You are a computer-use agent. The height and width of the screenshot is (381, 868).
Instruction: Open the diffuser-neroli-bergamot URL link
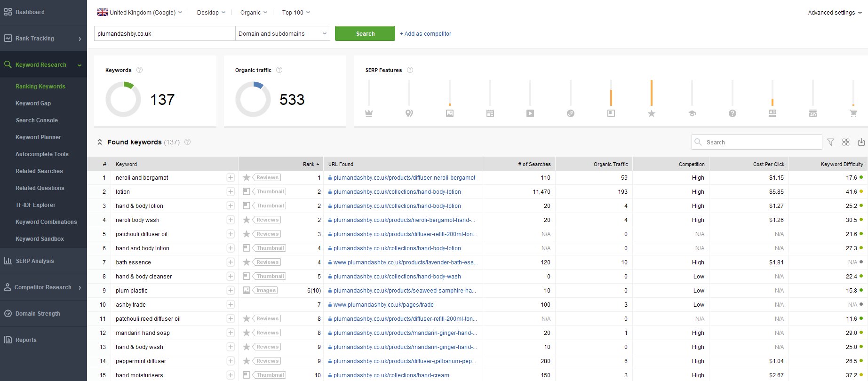404,177
